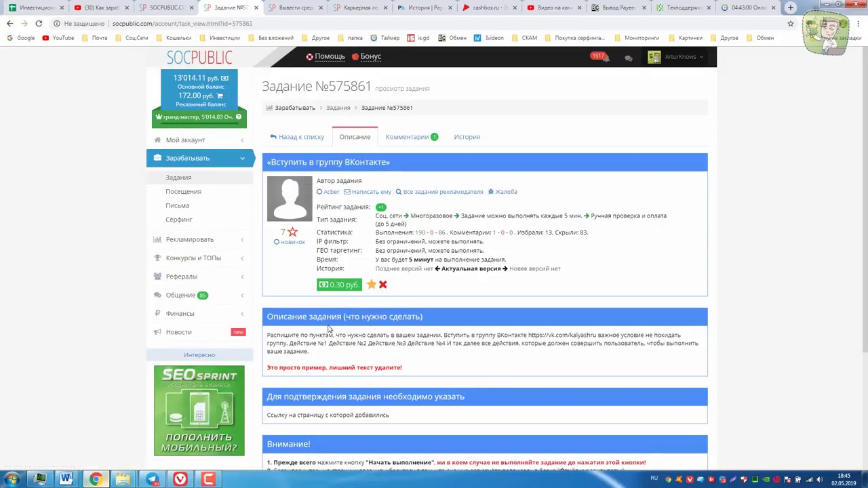Switch to the История tab
Screen dimensions: 868x488
point(467,137)
